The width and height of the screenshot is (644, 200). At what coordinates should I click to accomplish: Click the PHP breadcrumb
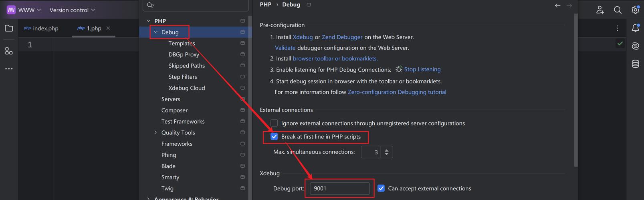click(x=265, y=5)
